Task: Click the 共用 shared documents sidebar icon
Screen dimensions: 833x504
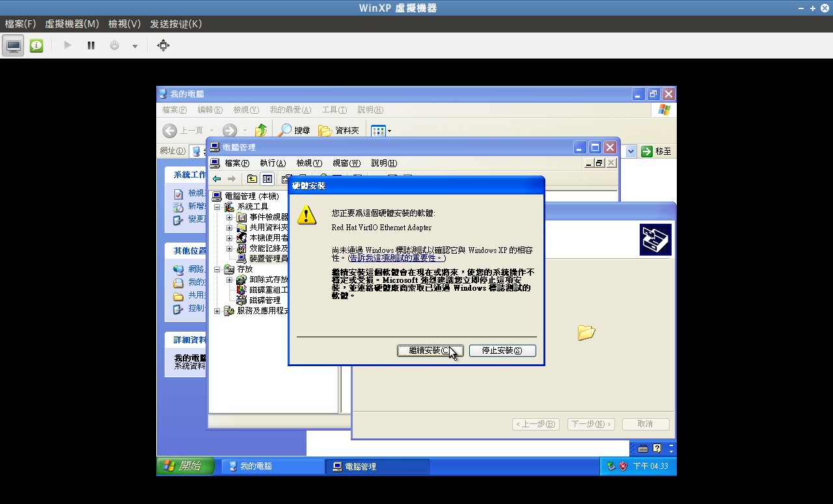Action: (x=178, y=295)
